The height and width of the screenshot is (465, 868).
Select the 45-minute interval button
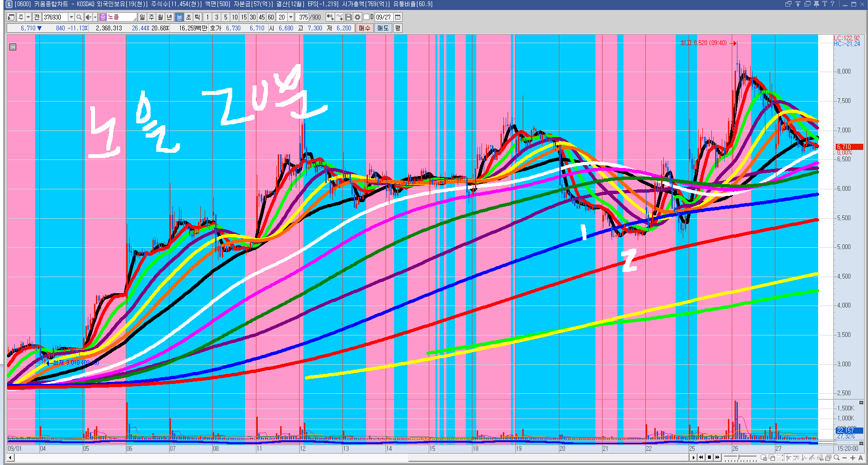(262, 17)
